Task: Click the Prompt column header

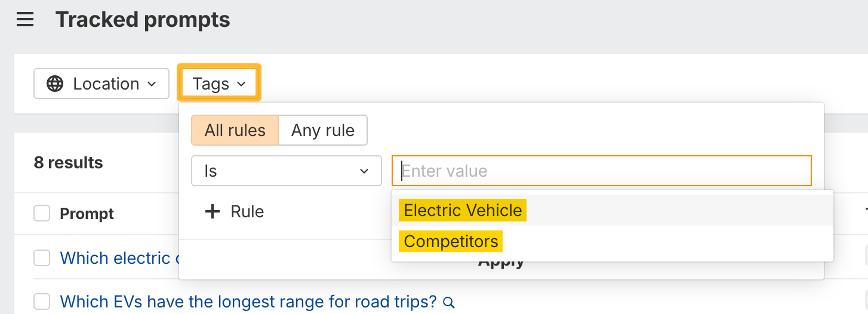Action: [x=87, y=214]
